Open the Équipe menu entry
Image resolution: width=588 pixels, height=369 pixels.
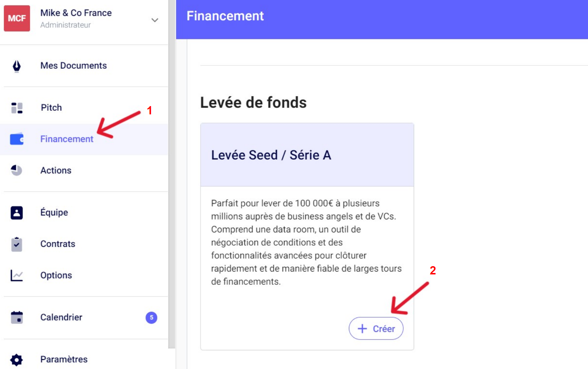[54, 213]
